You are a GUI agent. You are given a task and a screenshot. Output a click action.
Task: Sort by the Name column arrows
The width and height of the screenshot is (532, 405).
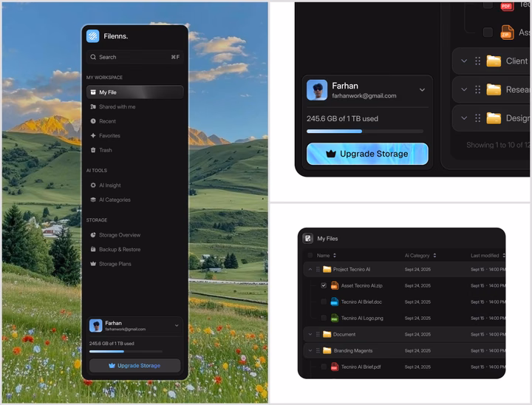pyautogui.click(x=335, y=255)
